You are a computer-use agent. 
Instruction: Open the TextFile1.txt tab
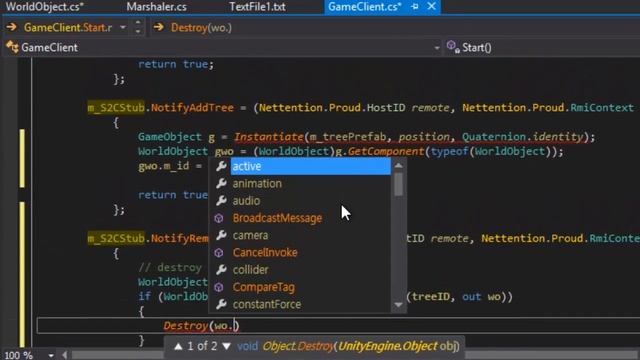click(x=257, y=7)
